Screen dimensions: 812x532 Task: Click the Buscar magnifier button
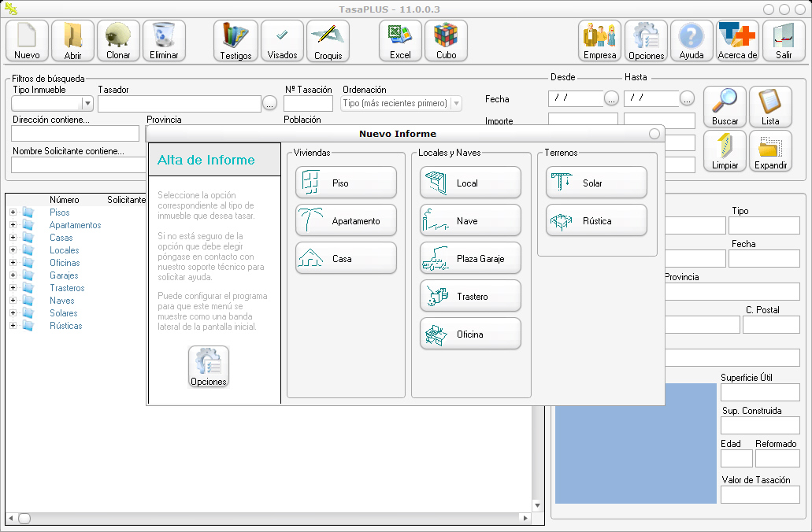click(x=725, y=107)
